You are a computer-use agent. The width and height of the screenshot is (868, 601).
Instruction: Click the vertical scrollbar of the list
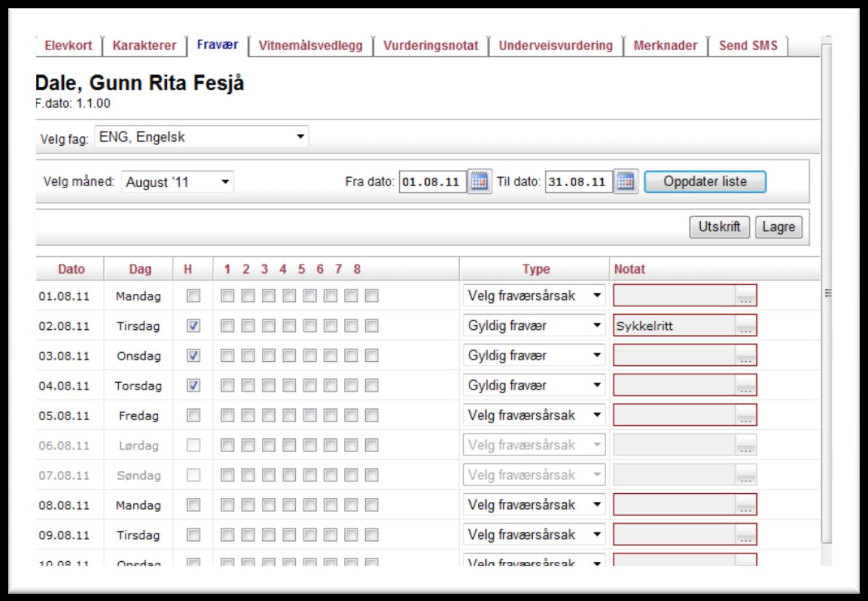click(x=828, y=293)
